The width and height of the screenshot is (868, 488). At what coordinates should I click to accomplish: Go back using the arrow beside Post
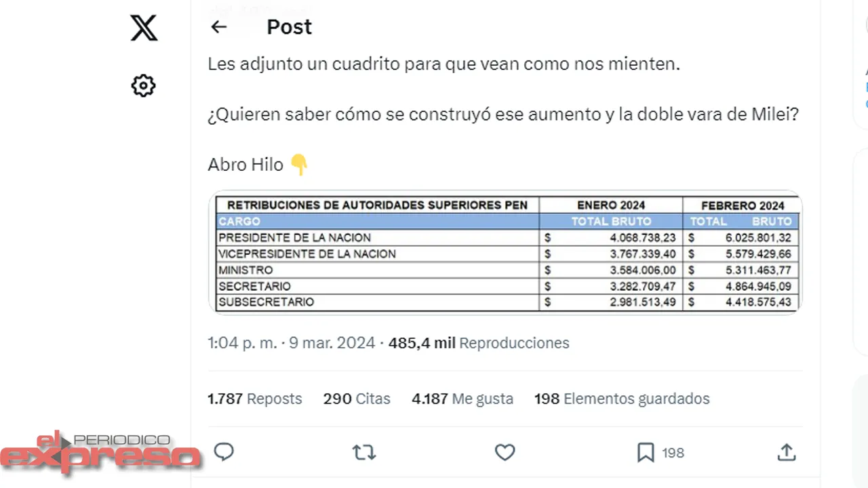(218, 26)
